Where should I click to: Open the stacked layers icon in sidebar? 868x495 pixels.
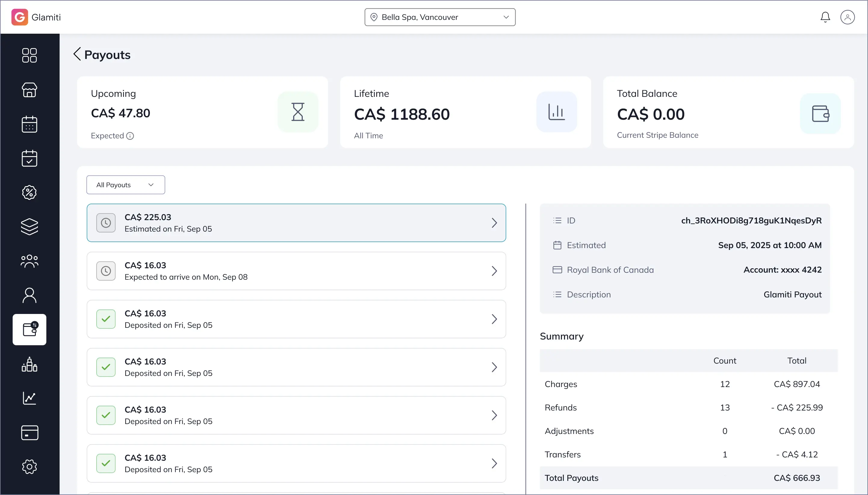click(x=29, y=227)
